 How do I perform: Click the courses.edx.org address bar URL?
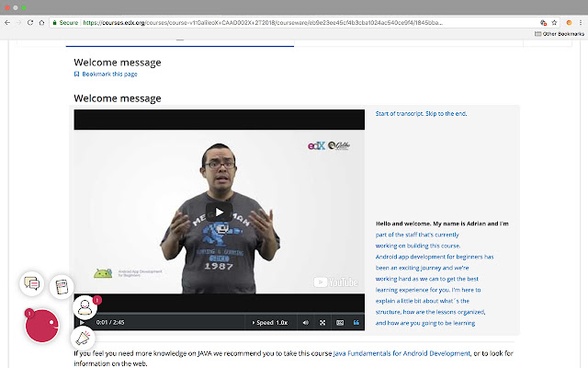point(263,22)
